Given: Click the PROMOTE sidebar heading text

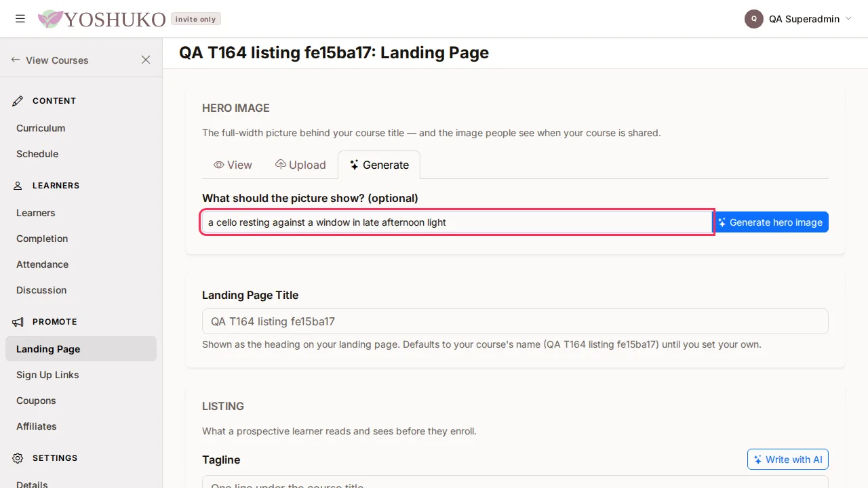Looking at the screenshot, I should click(55, 322).
